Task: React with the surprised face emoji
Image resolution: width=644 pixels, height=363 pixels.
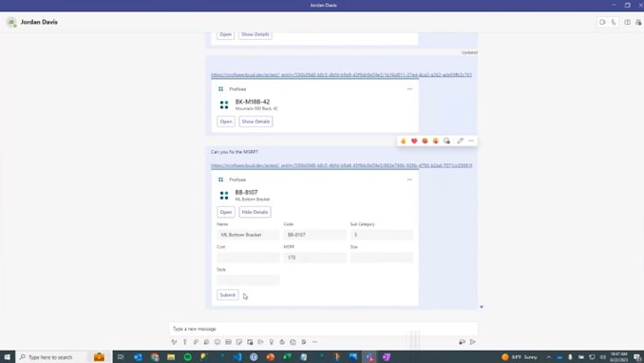Action: tap(435, 141)
